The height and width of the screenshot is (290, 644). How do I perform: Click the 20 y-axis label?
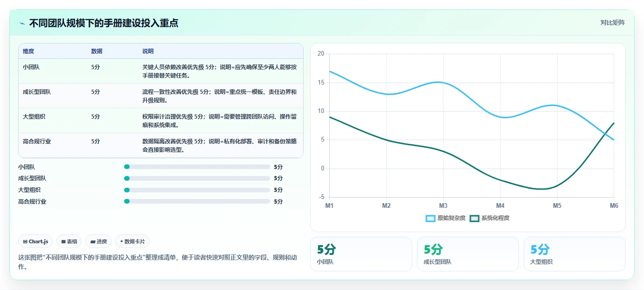320,54
